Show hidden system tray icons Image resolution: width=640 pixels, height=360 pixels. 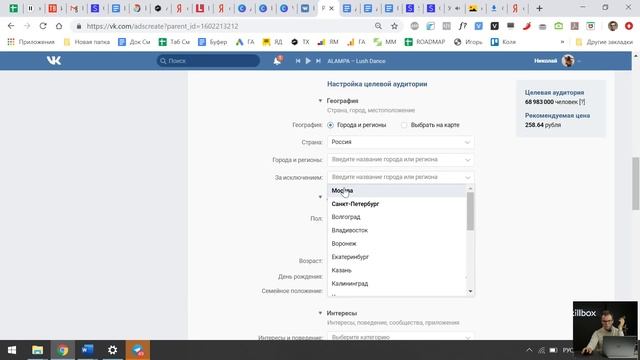(529, 350)
